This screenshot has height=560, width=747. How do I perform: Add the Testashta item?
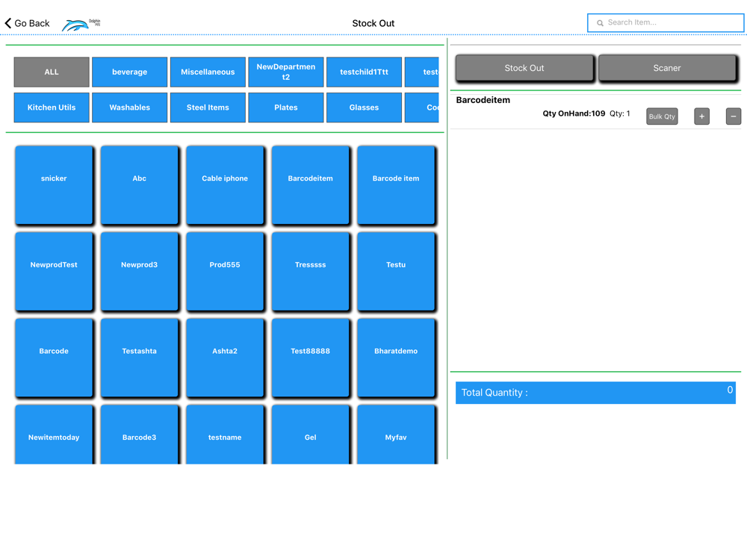(x=139, y=357)
